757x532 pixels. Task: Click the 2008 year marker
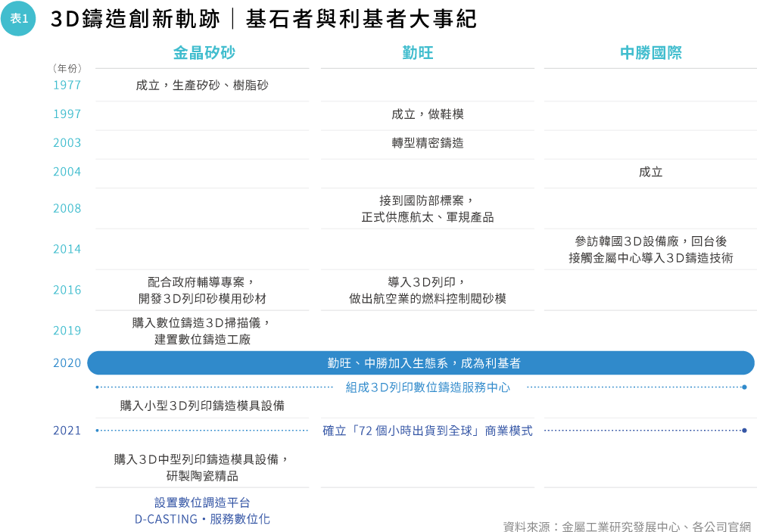(x=67, y=208)
